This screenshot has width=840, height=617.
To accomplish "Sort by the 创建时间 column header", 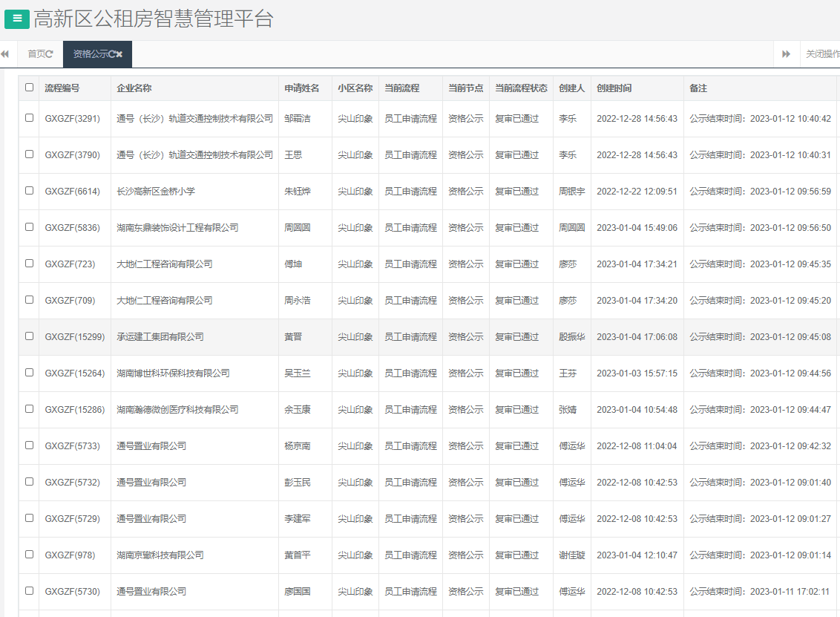I will point(614,88).
